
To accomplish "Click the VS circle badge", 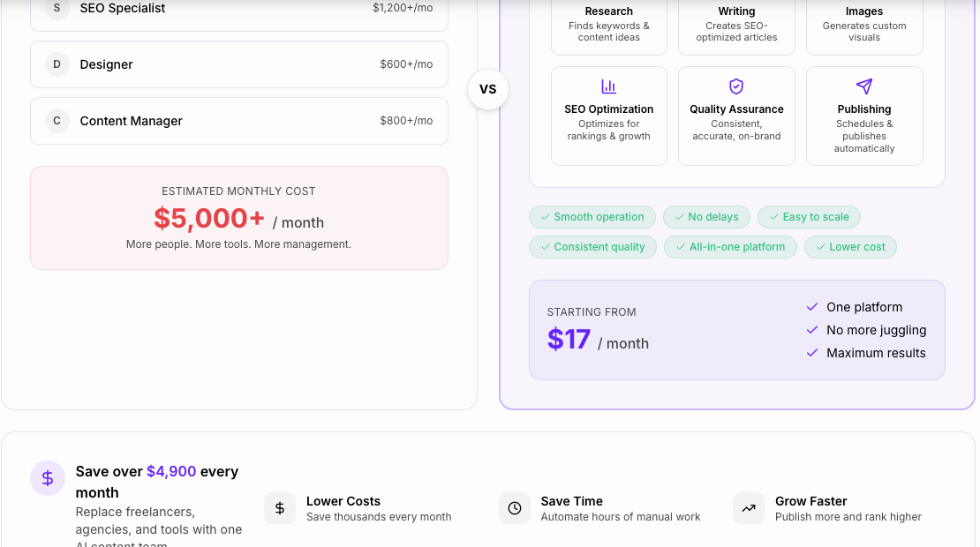I will click(x=488, y=89).
